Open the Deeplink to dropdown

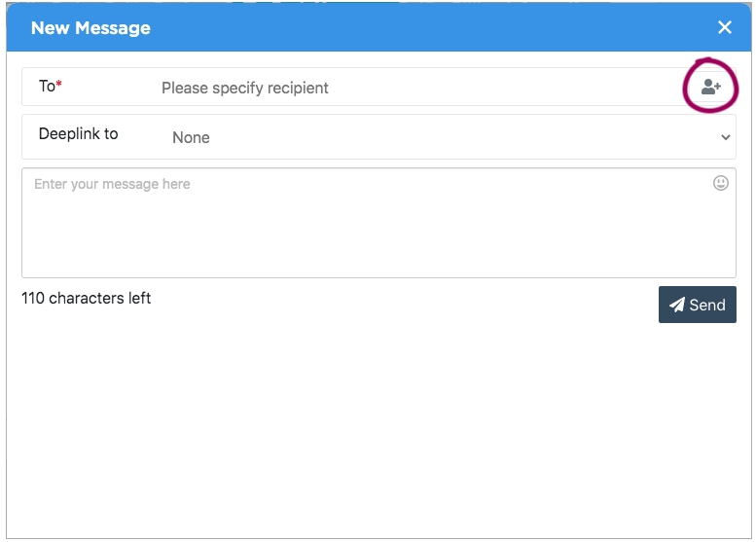click(x=448, y=137)
